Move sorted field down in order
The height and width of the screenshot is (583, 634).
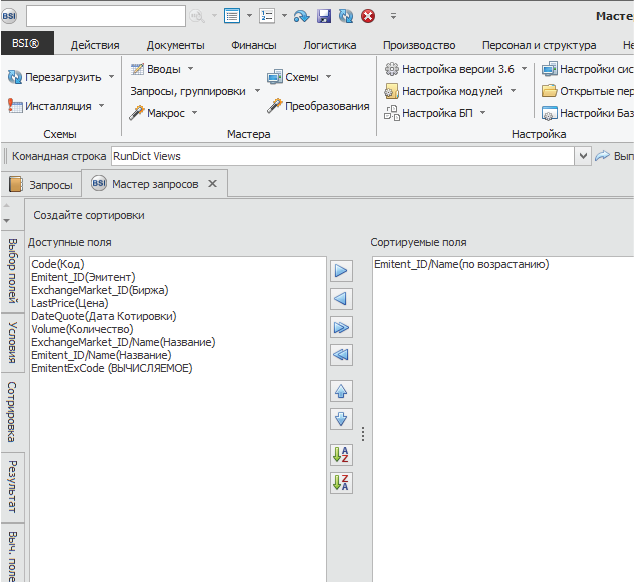coord(342,419)
